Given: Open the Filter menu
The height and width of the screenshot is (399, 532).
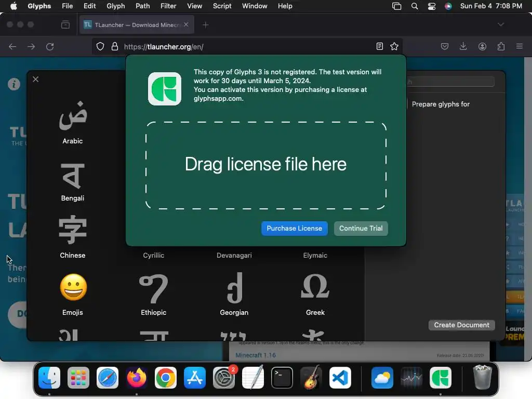Looking at the screenshot, I should 168,6.
